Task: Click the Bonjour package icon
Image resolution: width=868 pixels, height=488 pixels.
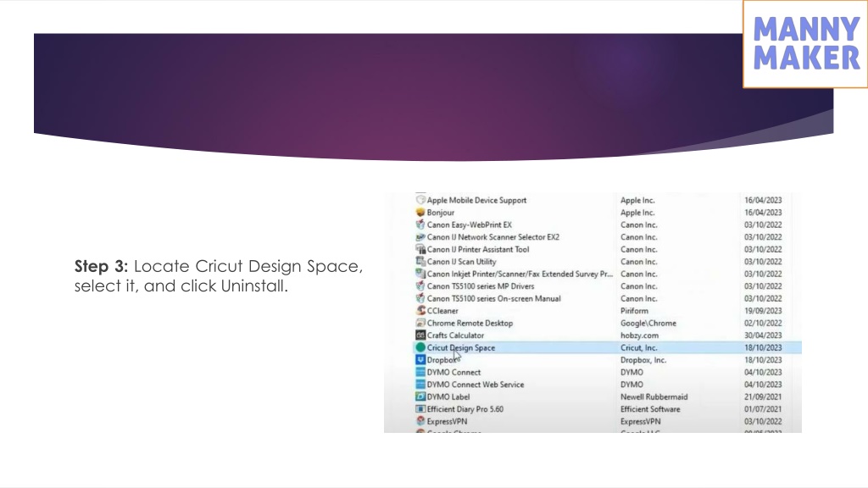Action: click(420, 213)
